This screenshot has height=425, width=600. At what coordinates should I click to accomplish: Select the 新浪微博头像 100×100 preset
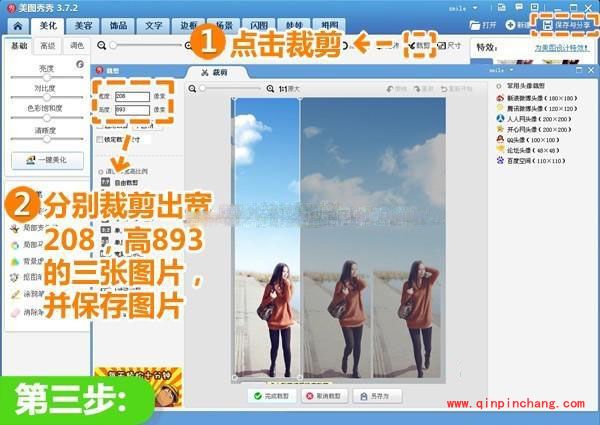[536, 98]
